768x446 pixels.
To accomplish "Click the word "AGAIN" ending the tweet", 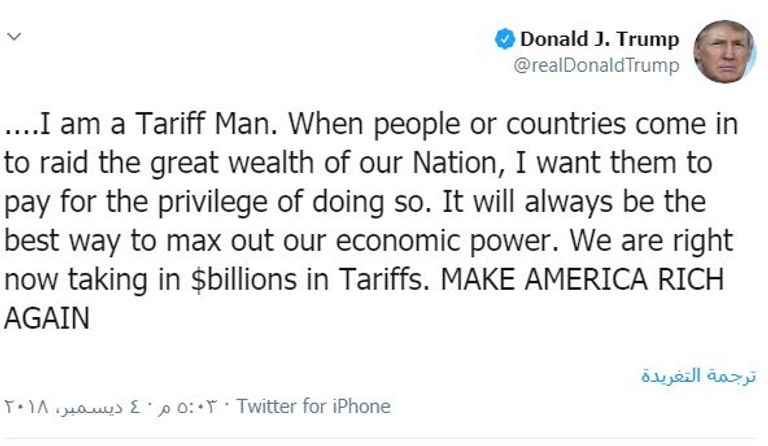I will tap(47, 318).
